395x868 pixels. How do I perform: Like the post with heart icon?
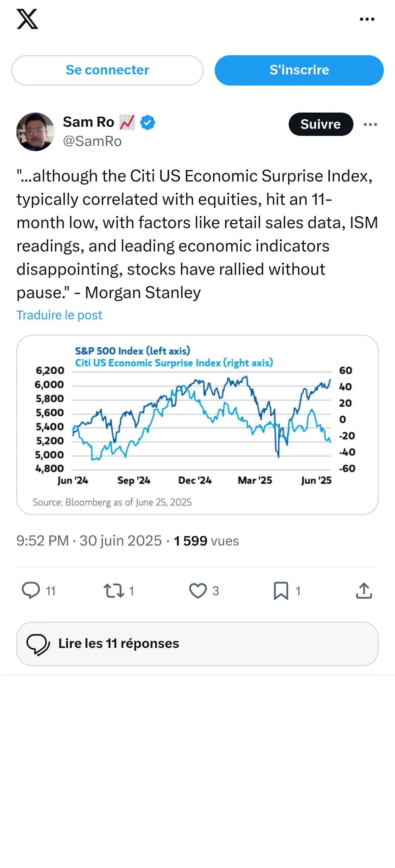click(x=198, y=590)
